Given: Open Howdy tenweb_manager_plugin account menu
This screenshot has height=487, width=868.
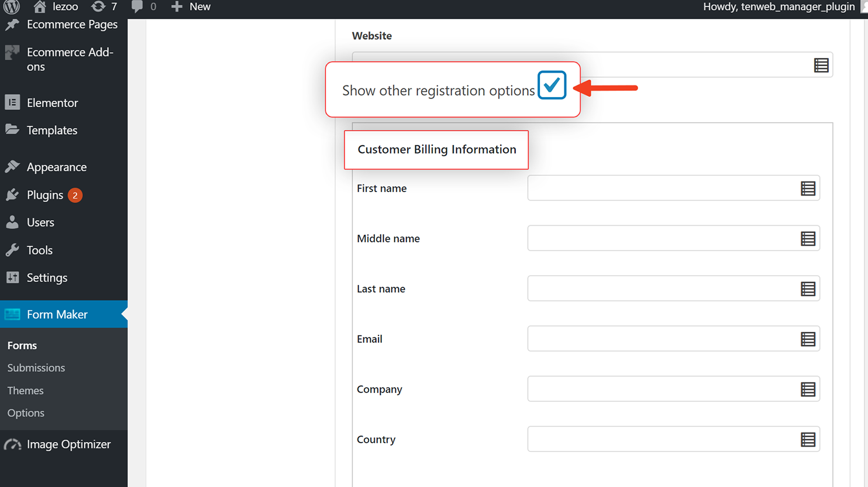Looking at the screenshot, I should (x=779, y=6).
